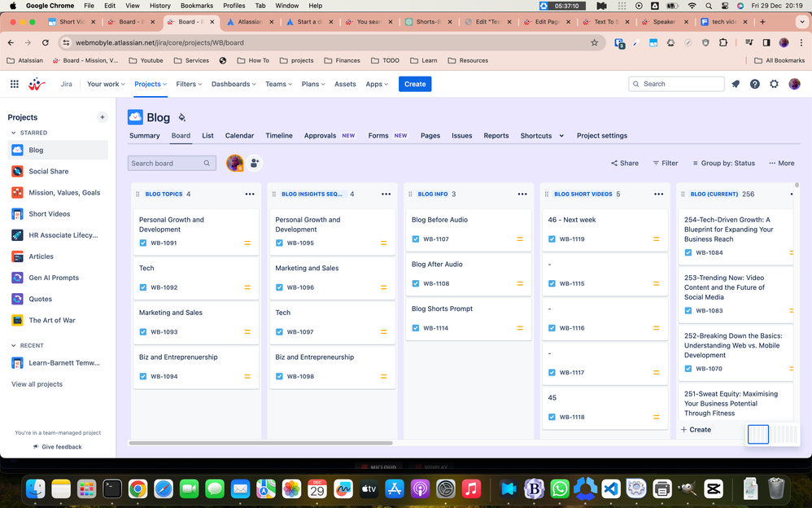Click the Gen AI Prompts project icon
This screenshot has width=812, height=508.
(17, 278)
